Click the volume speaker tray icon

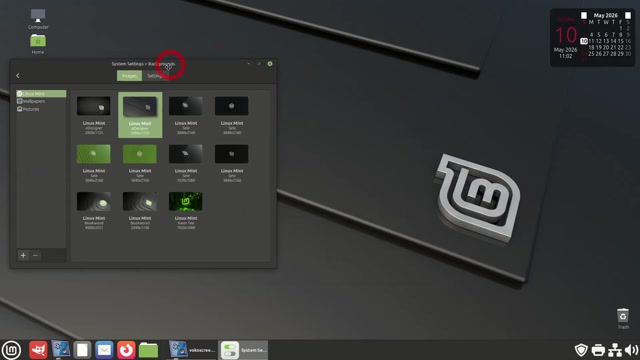click(x=631, y=350)
